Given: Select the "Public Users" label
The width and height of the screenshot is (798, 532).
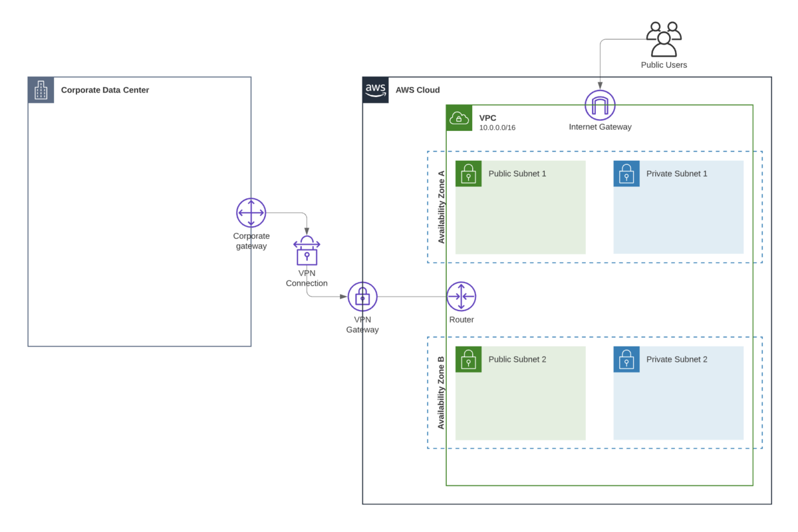Looking at the screenshot, I should click(x=664, y=65).
